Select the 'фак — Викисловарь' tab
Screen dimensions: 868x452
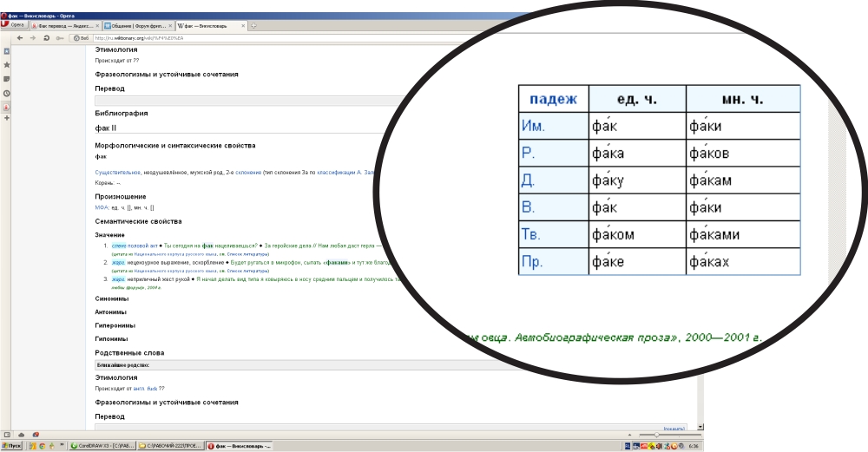coord(212,26)
